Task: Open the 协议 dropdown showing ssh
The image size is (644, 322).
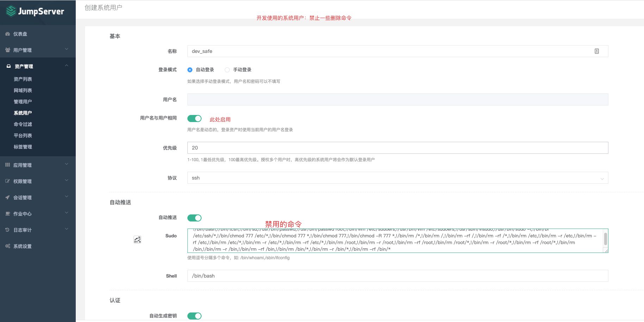Action: click(398, 178)
